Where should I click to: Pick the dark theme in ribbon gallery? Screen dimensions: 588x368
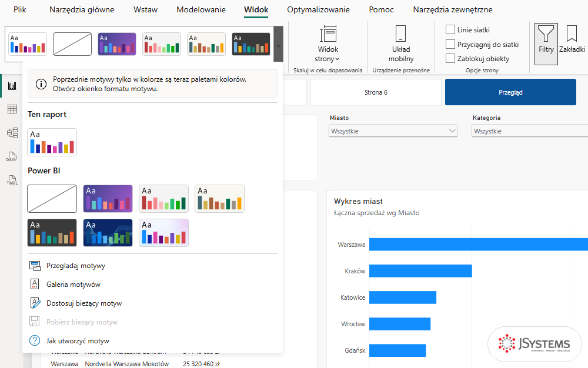[x=251, y=44]
